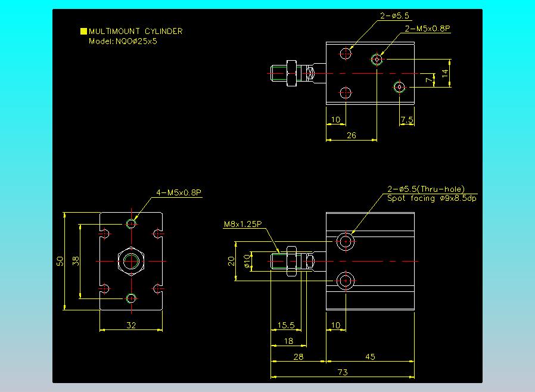This screenshot has width=535, height=392.
Task: Select the 14 vertical dimension value
Action: click(x=445, y=73)
